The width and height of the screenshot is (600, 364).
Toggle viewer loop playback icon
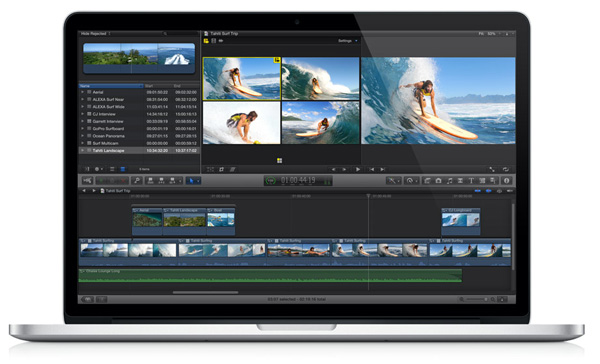[505, 169]
